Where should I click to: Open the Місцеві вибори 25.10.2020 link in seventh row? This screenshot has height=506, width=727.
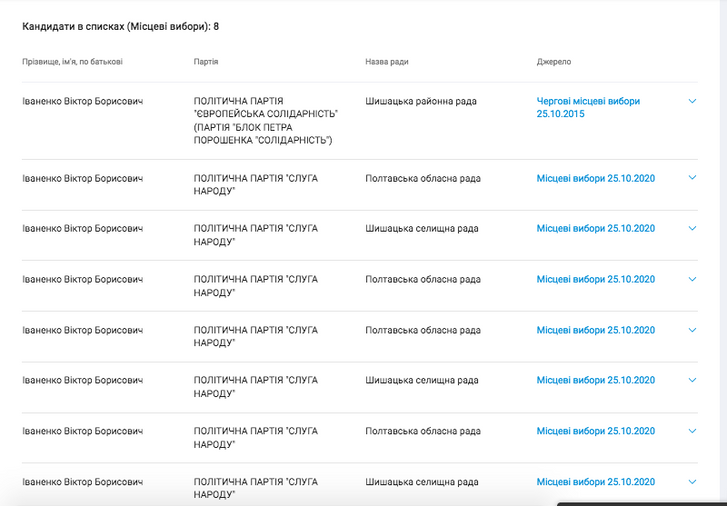(595, 431)
